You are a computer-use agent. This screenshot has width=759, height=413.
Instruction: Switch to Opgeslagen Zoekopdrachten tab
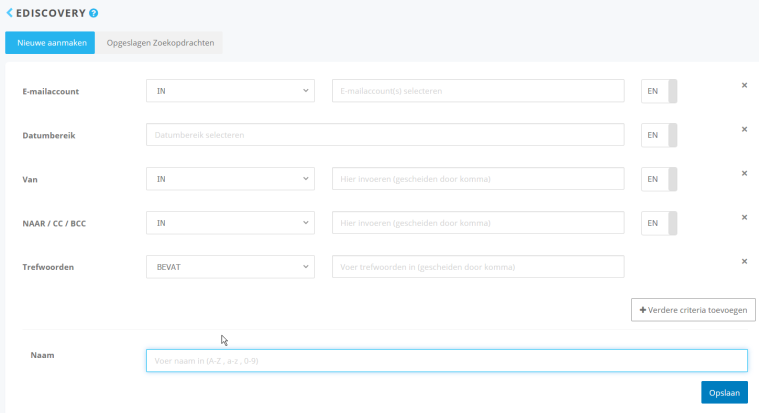[160, 43]
